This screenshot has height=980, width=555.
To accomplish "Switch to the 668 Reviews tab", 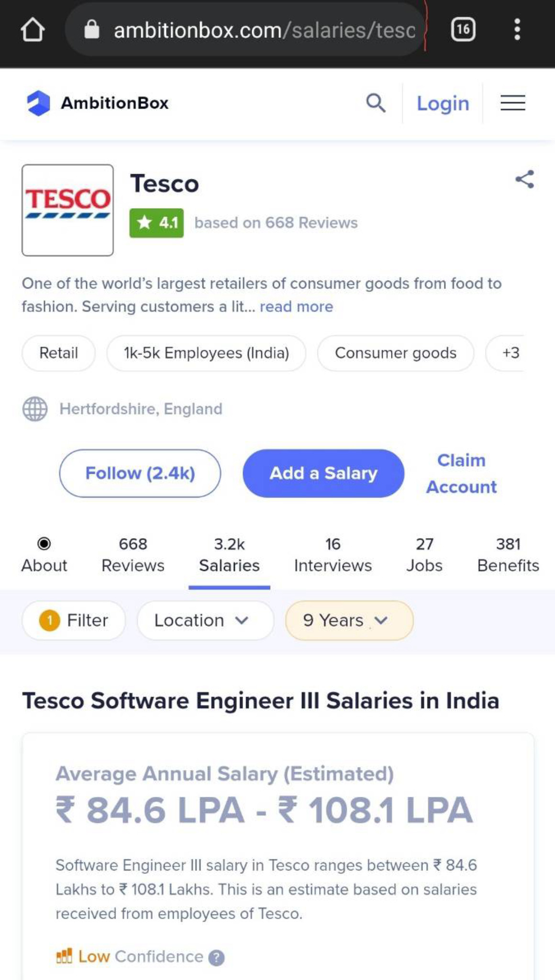I will point(133,555).
